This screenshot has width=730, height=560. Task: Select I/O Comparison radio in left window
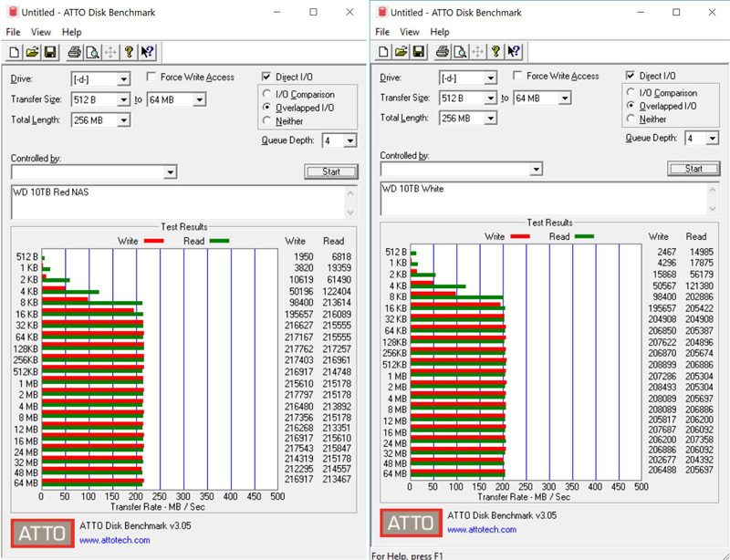(267, 95)
